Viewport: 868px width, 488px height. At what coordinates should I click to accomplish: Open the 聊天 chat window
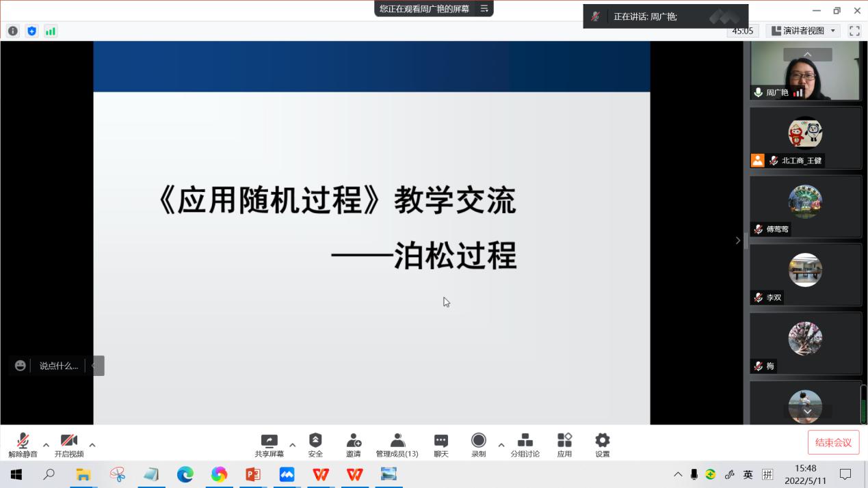[441, 441]
